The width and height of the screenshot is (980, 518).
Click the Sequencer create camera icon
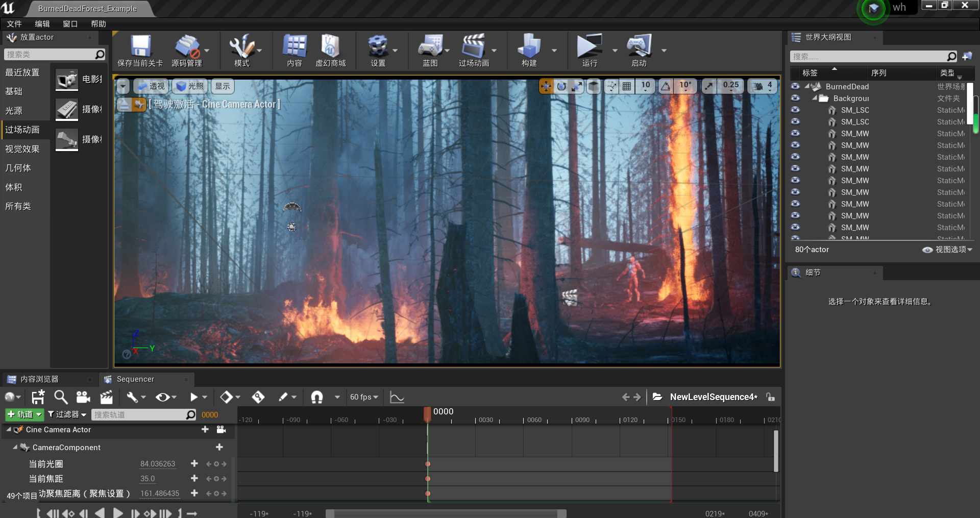pyautogui.click(x=83, y=397)
